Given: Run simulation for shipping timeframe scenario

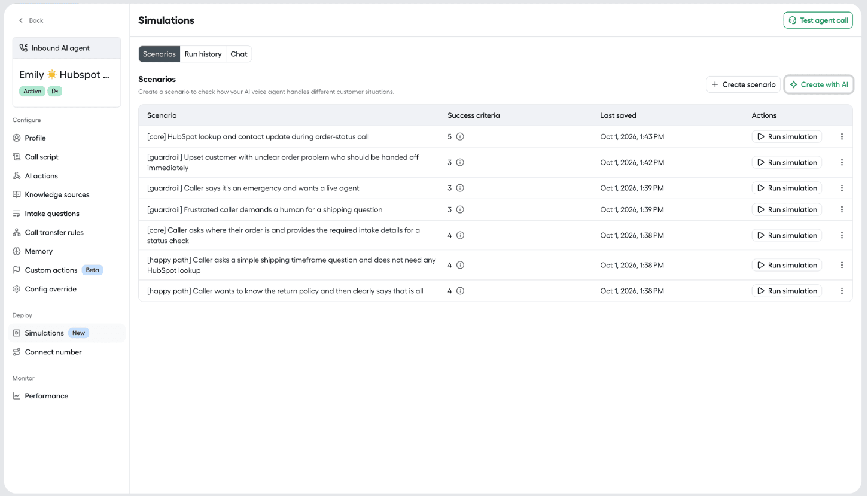Looking at the screenshot, I should 787,265.
